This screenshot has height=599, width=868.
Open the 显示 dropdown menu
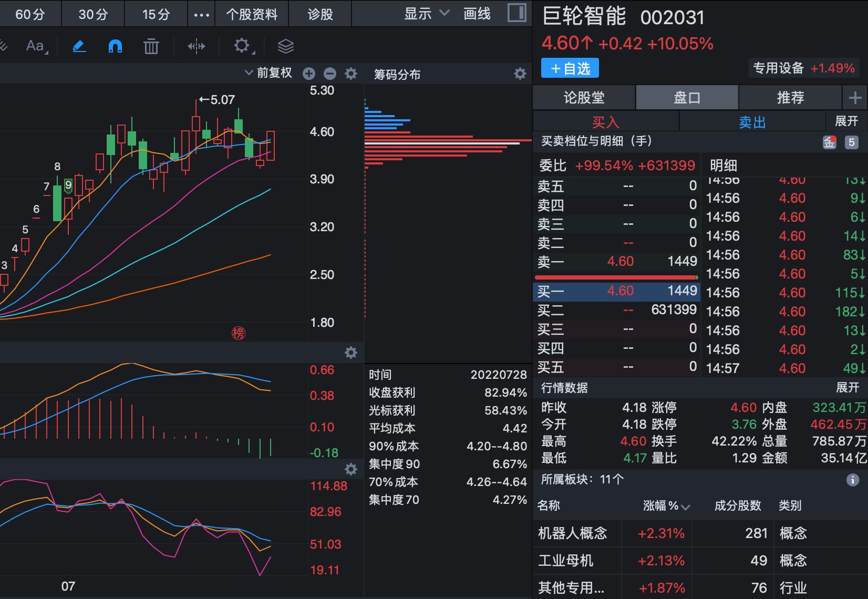point(426,14)
